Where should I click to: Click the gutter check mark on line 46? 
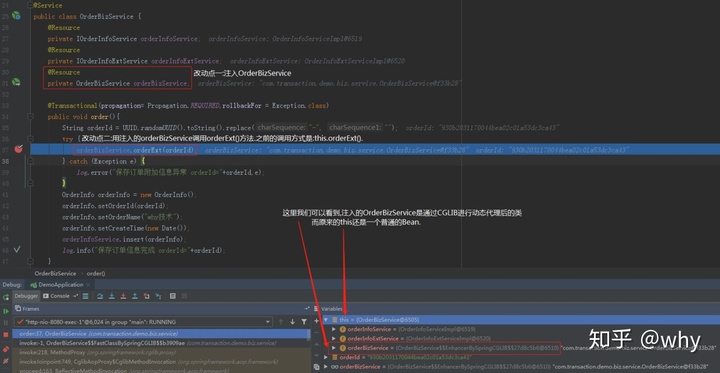click(17, 249)
